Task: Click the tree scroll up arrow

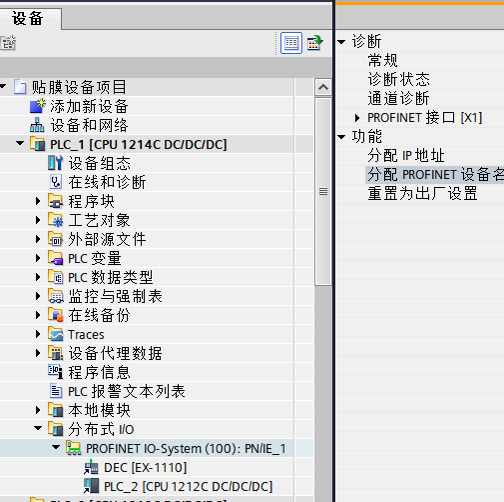Action: pyautogui.click(x=323, y=87)
